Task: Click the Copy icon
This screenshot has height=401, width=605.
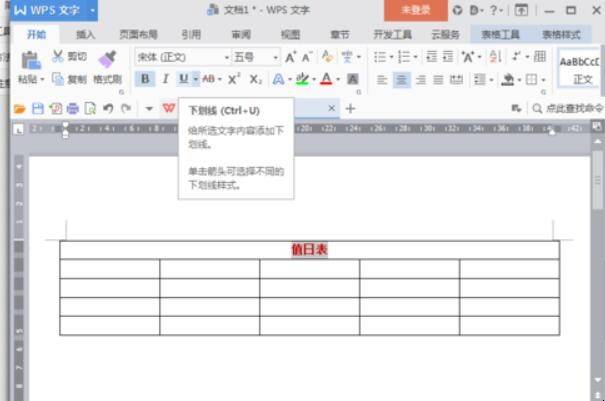Action: [x=58, y=79]
